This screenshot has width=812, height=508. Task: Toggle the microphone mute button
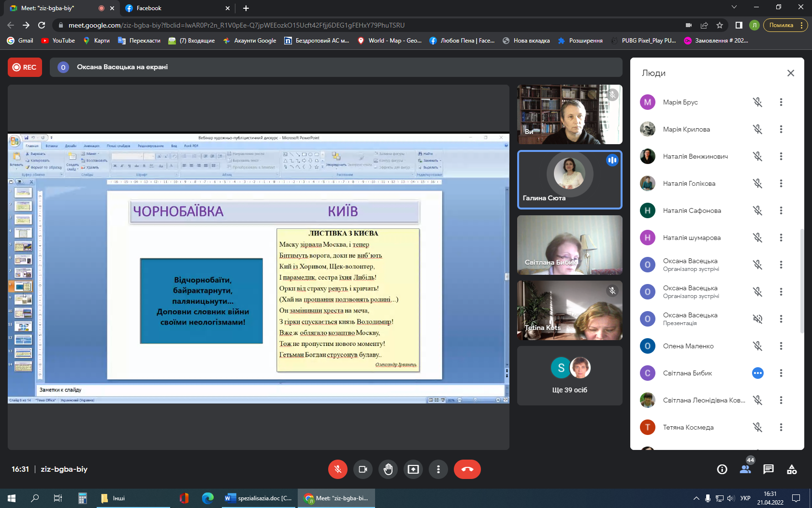pyautogui.click(x=338, y=469)
